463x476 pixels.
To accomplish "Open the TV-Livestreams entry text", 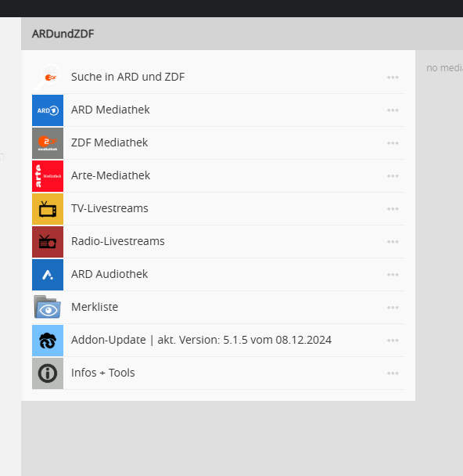I will coord(109,208).
